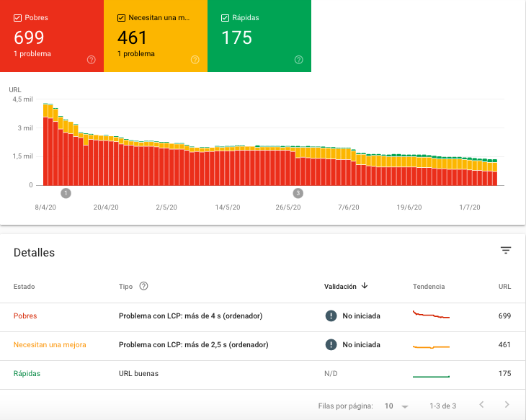Screen dimensions: 526x420
Task: Go to previous page of results
Action: click(481, 405)
